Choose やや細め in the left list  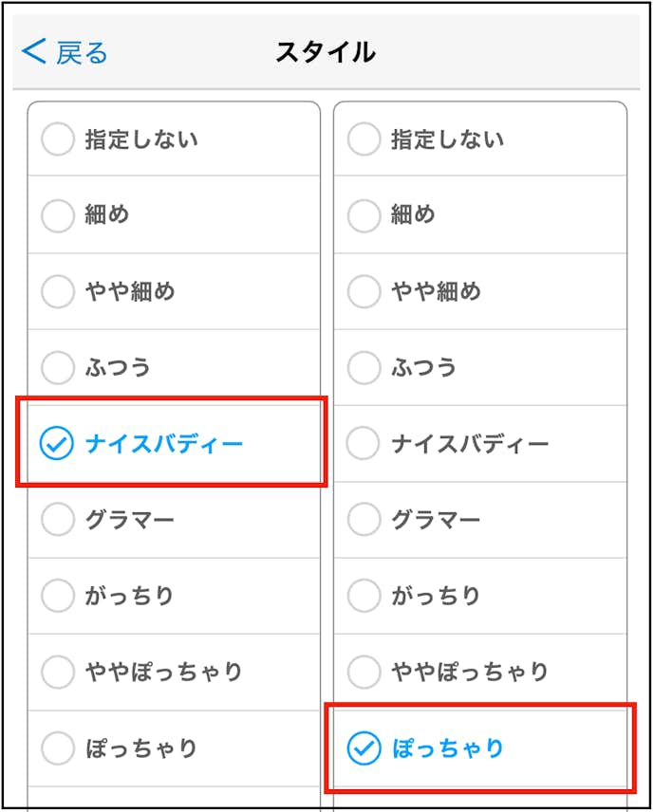[58, 291]
